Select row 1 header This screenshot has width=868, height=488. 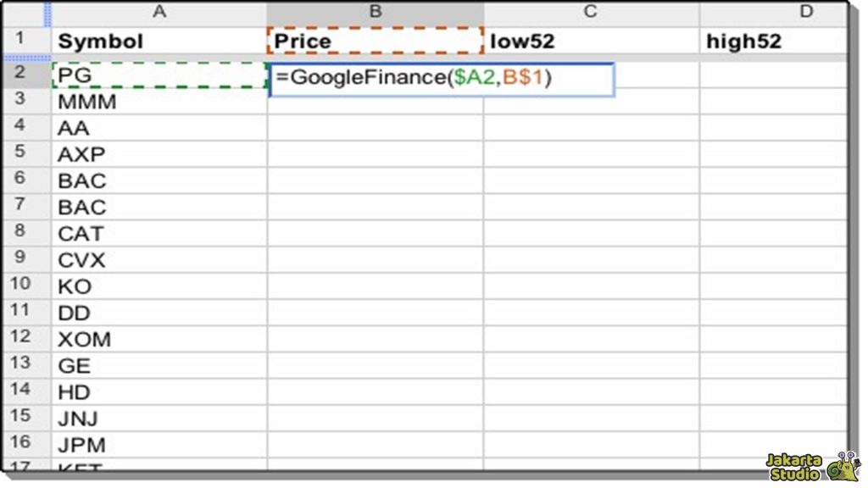pos(21,38)
